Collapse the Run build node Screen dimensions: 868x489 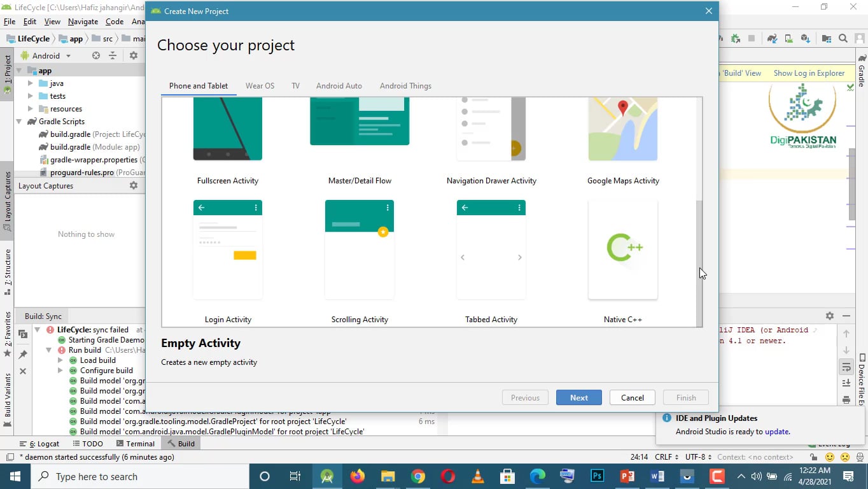48,350
